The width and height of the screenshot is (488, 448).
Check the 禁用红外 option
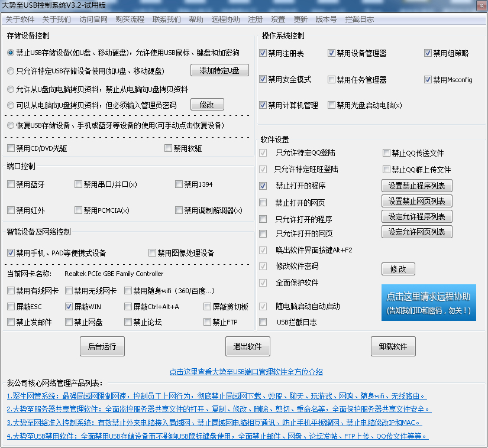tap(11, 210)
